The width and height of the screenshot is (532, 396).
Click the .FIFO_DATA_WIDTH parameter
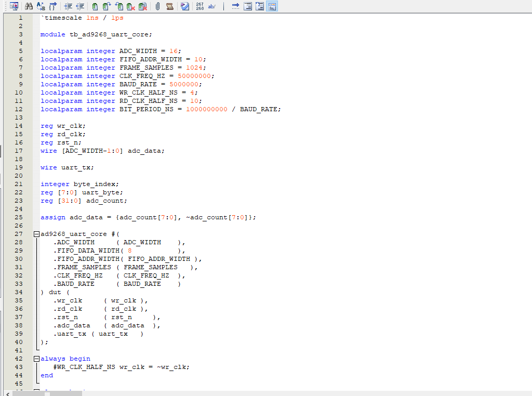click(x=86, y=251)
